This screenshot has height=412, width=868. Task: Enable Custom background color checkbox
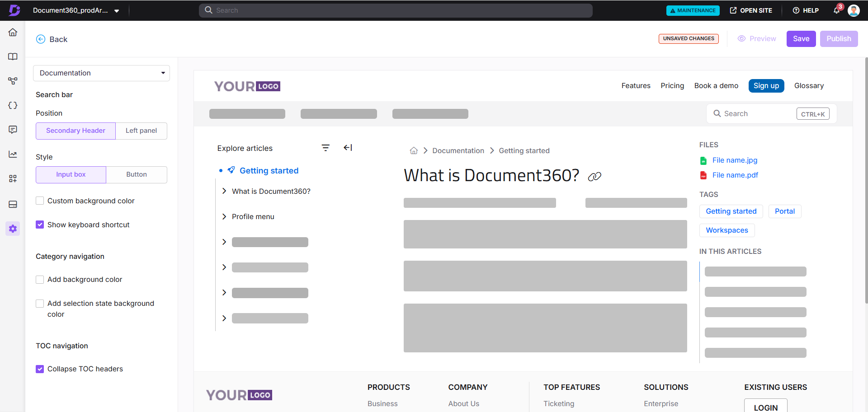click(40, 201)
